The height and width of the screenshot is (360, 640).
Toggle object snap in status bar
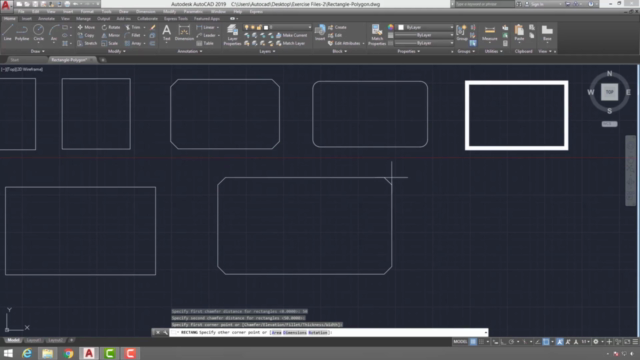pyautogui.click(x=546, y=342)
